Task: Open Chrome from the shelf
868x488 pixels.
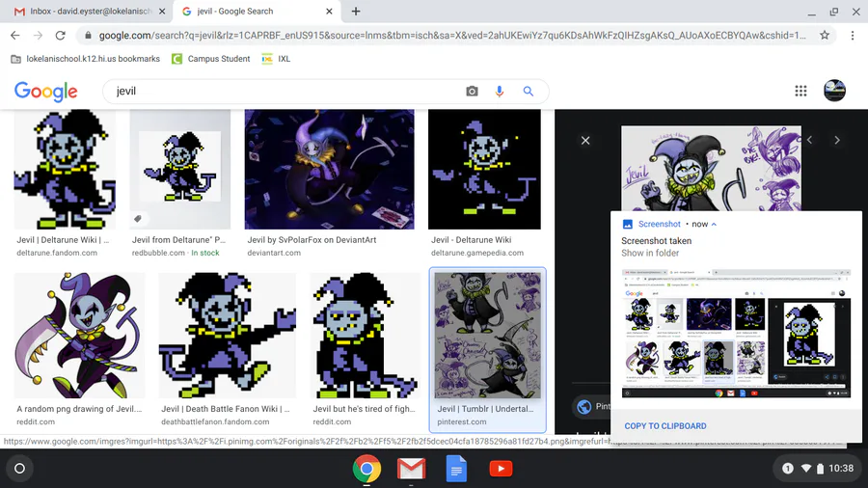Action: click(366, 469)
